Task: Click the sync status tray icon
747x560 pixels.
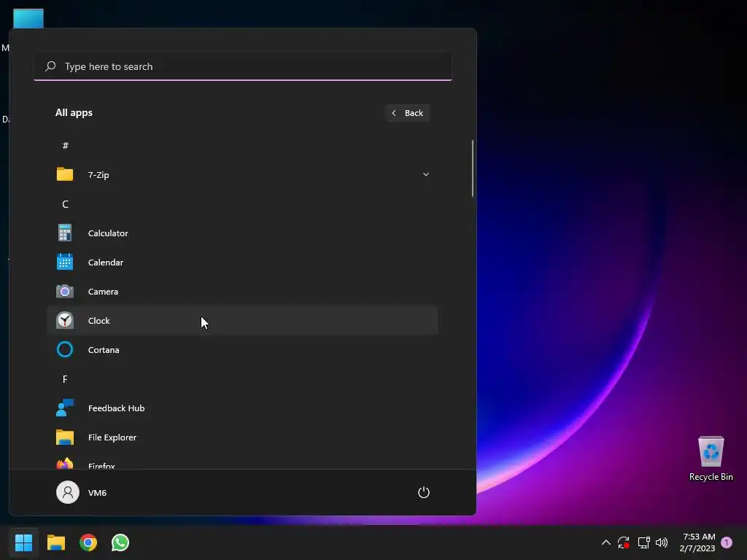Action: pyautogui.click(x=624, y=542)
